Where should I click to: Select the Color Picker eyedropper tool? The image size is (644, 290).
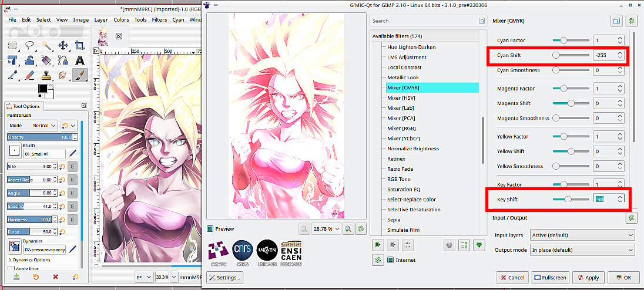(13, 75)
